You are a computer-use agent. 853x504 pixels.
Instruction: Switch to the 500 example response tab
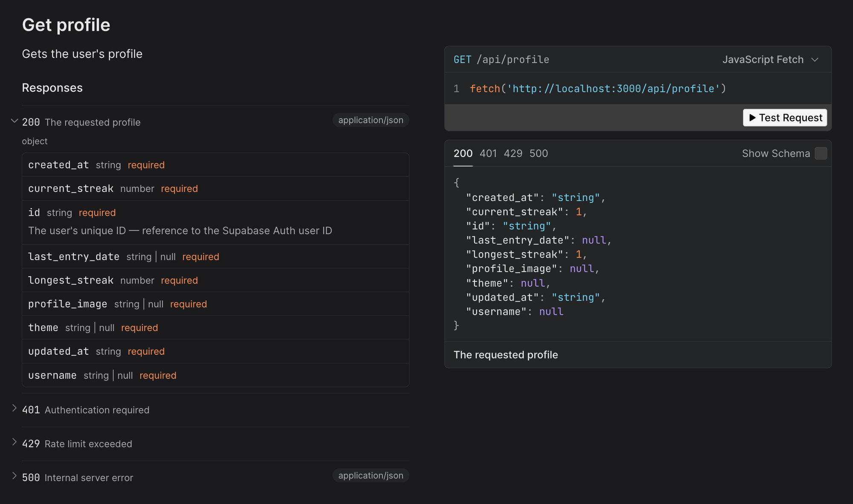click(x=539, y=154)
